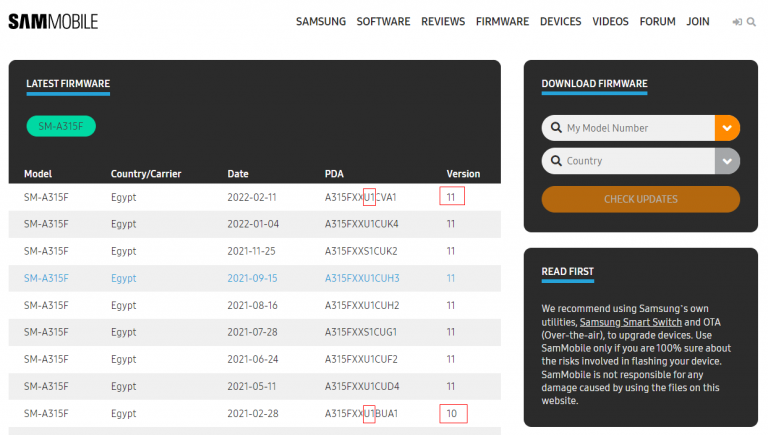
Task: Open firmware A315FXXU1CUH3 link
Action: tap(362, 278)
